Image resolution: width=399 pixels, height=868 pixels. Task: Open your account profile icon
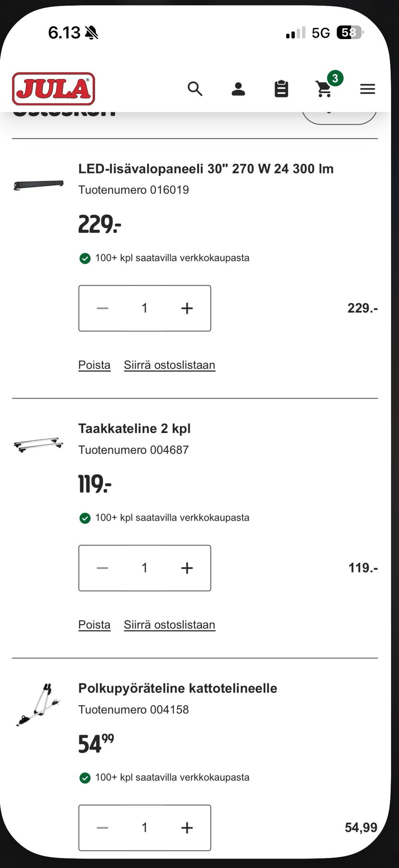pos(238,89)
